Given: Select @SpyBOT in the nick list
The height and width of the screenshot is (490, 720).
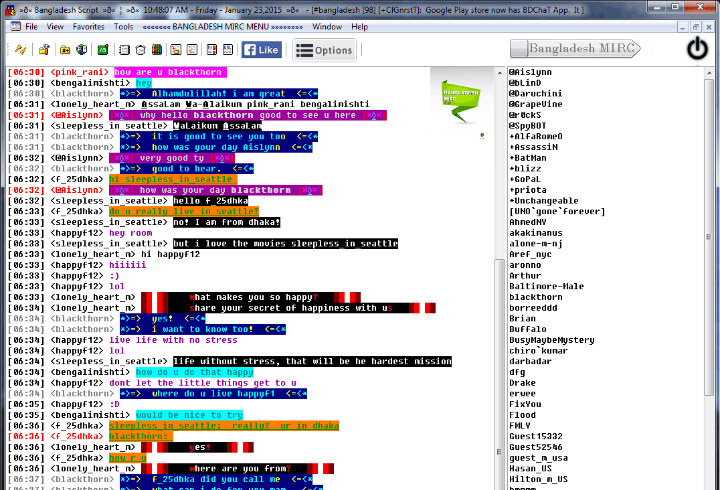Looking at the screenshot, I should coord(528,125).
